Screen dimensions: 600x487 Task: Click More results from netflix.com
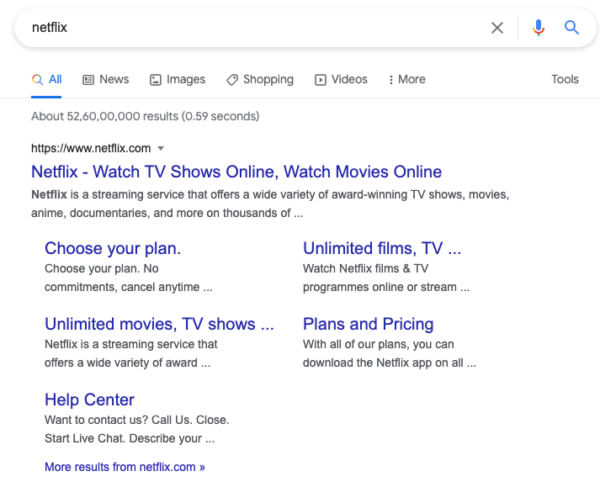(125, 467)
